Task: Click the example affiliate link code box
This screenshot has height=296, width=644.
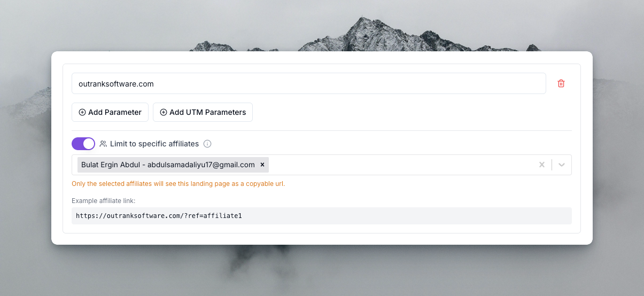Action: click(x=322, y=216)
